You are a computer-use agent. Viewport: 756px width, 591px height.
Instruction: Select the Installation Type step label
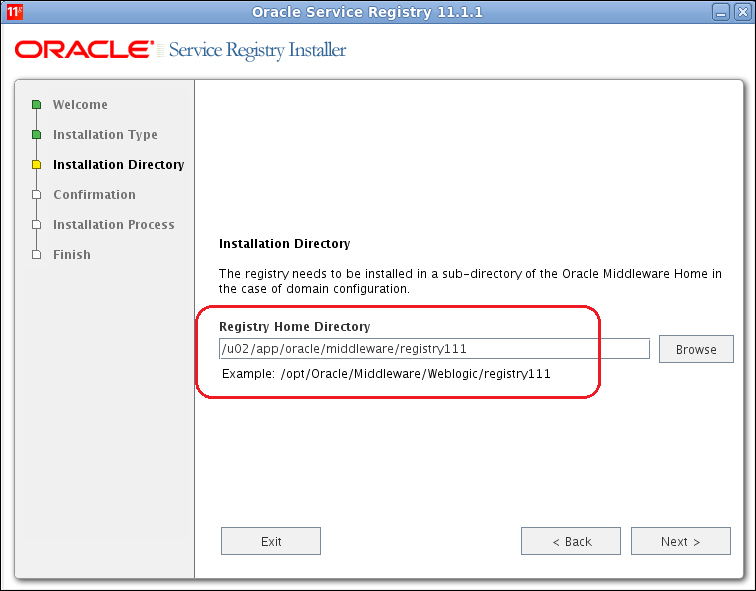105,134
